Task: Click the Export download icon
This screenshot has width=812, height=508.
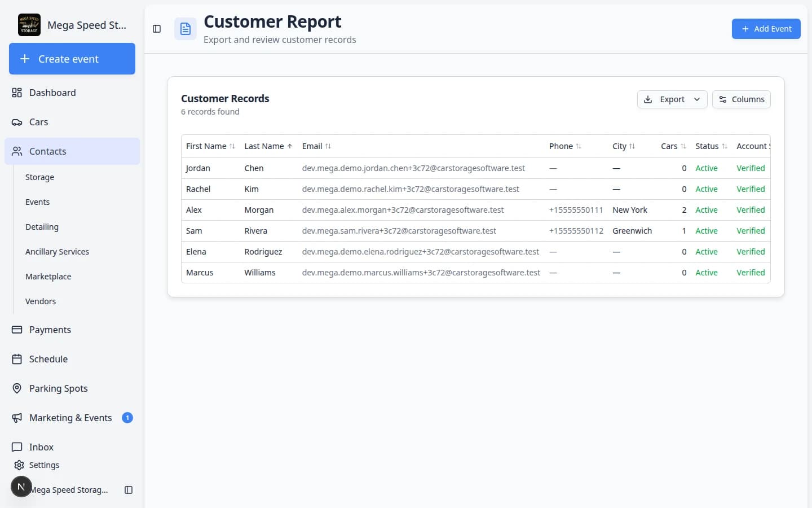Action: pos(648,99)
